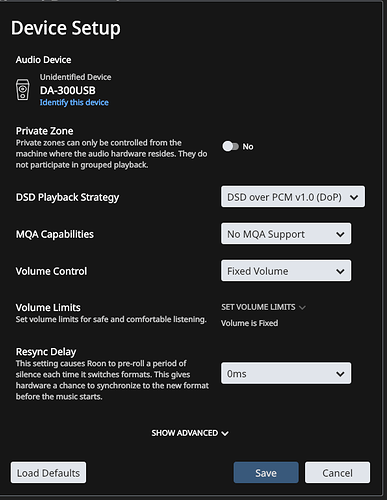Save the device setup
The image size is (387, 500).
click(266, 473)
